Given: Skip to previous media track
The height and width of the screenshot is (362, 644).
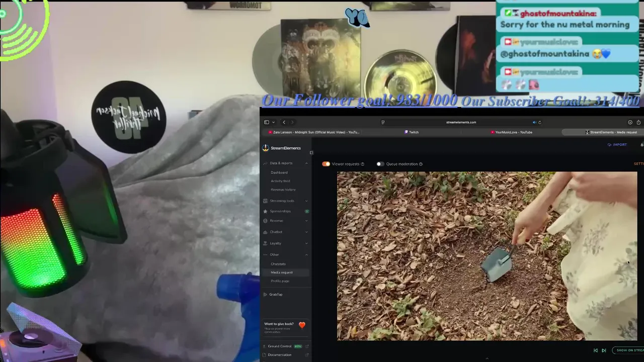Looking at the screenshot, I should click(x=596, y=350).
